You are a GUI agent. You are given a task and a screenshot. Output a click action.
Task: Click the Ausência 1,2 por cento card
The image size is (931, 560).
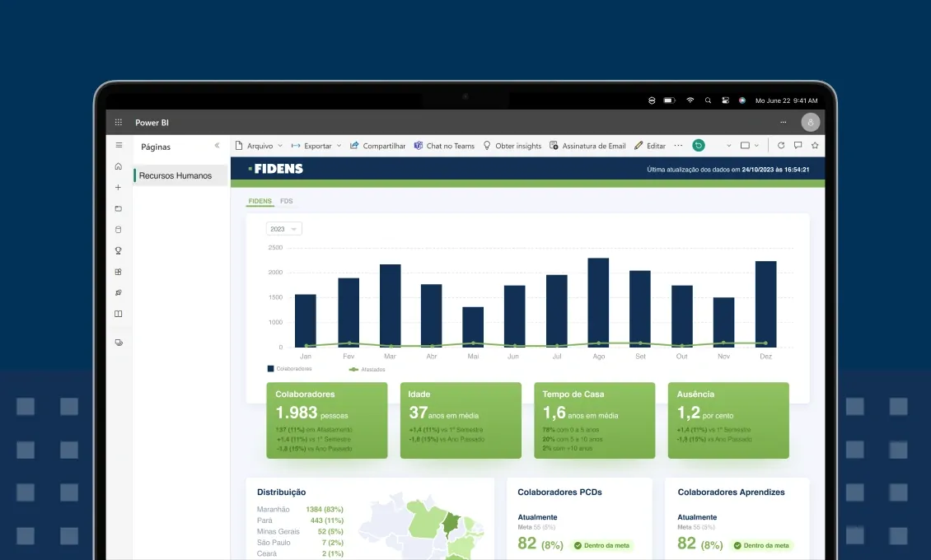point(728,421)
